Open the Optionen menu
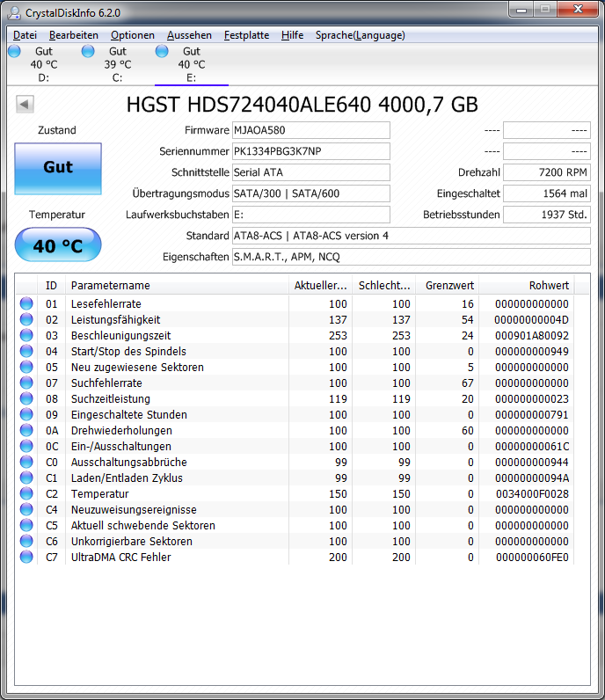605x700 pixels. point(133,35)
